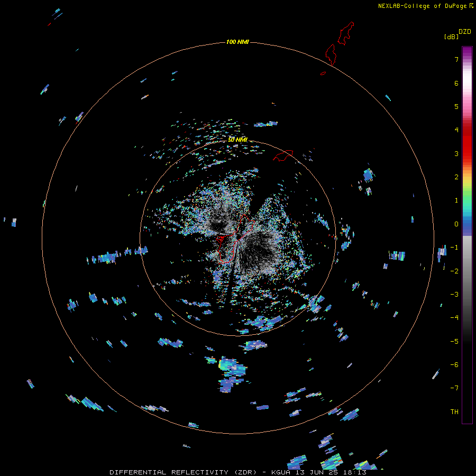This screenshot has width=476, height=476.
Task: Click the 3 value on color scale
Action: [456, 153]
